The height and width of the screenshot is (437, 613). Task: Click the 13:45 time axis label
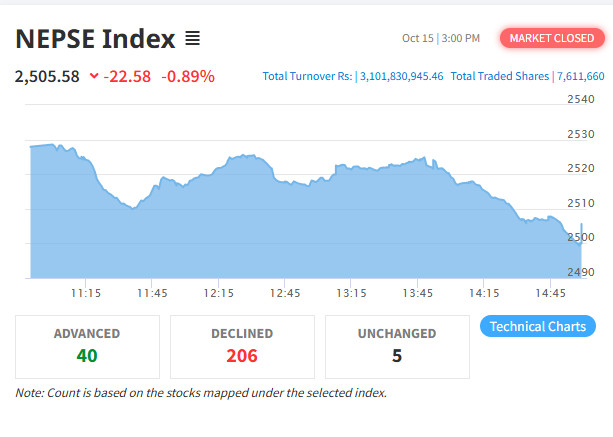417,293
